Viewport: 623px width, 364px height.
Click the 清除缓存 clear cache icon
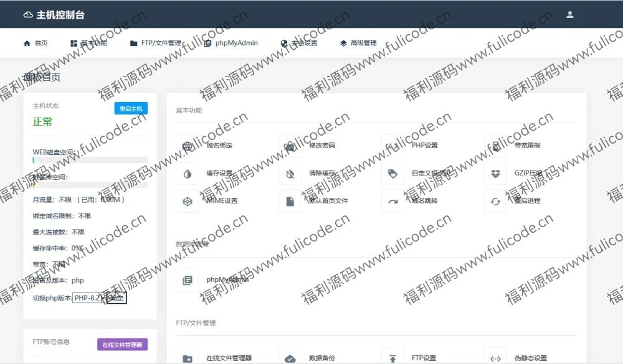(290, 174)
